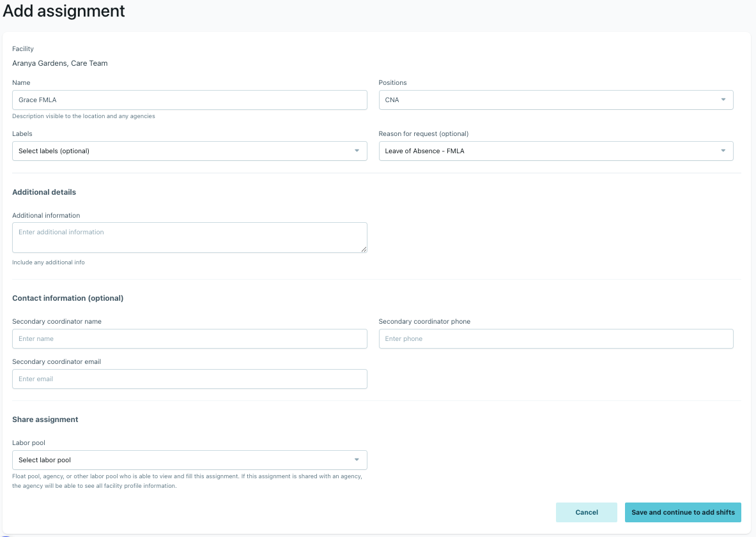Click the Contact information (optional) section heading

click(68, 298)
